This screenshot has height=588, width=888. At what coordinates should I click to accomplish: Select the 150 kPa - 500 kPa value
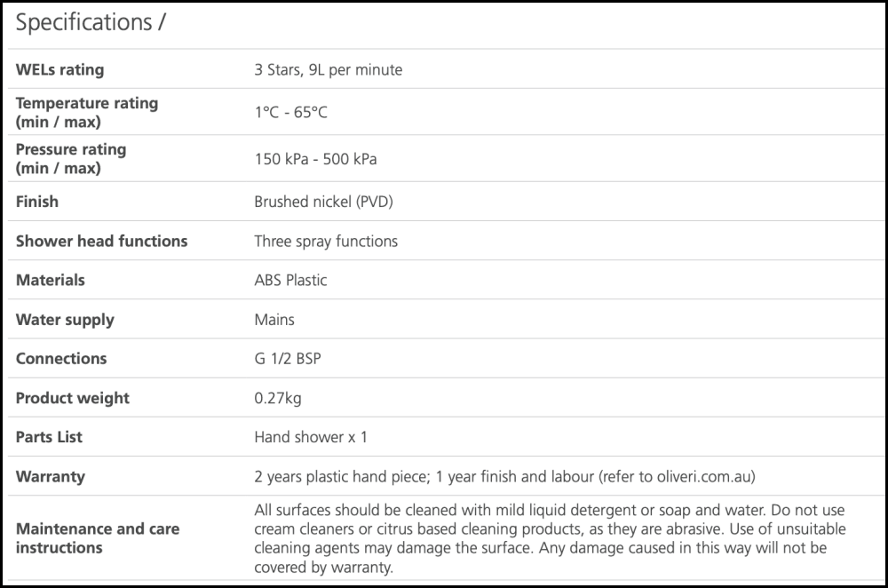pyautogui.click(x=315, y=159)
